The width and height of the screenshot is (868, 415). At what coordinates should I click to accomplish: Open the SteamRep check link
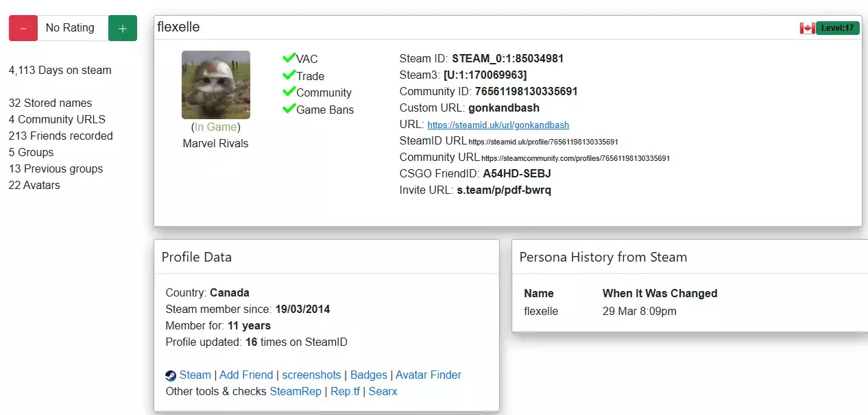pyautogui.click(x=296, y=391)
